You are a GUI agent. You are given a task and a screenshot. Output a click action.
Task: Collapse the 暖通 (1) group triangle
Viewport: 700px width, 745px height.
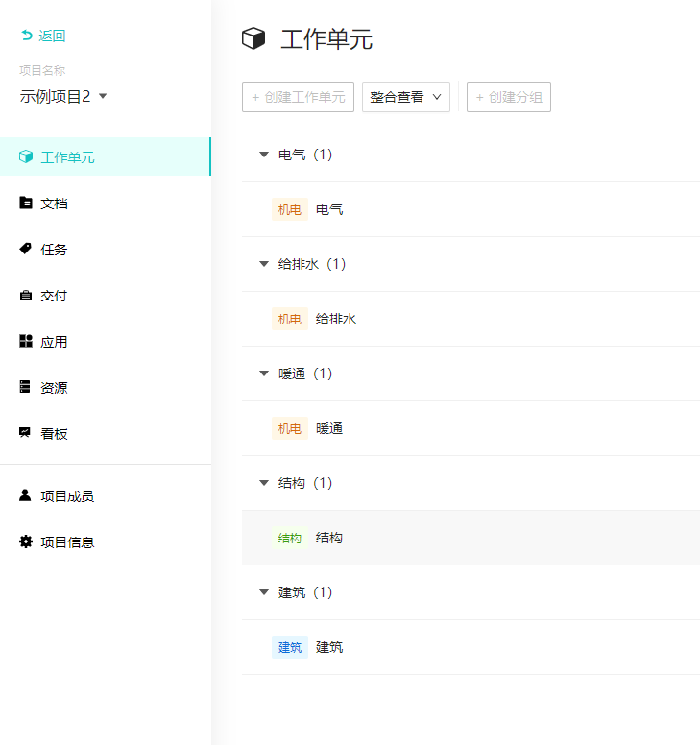pyautogui.click(x=264, y=373)
